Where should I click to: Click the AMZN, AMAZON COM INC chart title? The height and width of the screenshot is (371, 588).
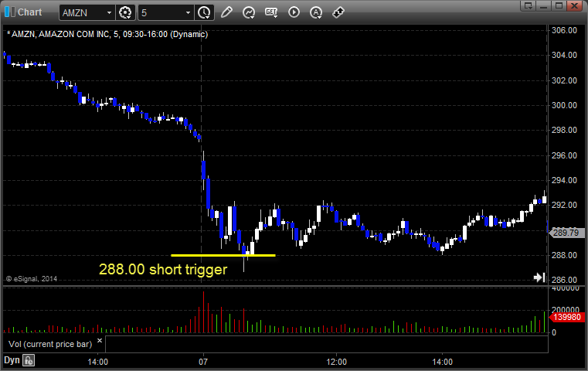(x=107, y=35)
